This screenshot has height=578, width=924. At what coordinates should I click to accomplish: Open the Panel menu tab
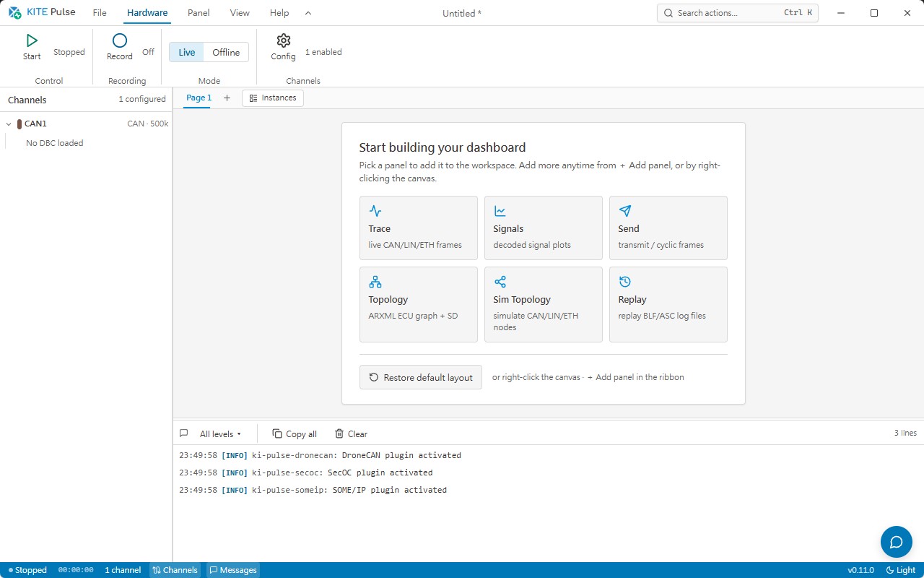tap(199, 13)
